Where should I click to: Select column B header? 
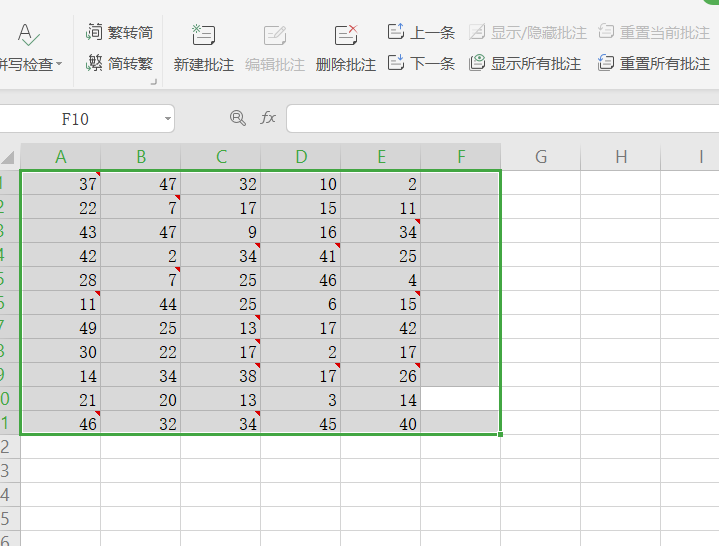click(x=141, y=157)
